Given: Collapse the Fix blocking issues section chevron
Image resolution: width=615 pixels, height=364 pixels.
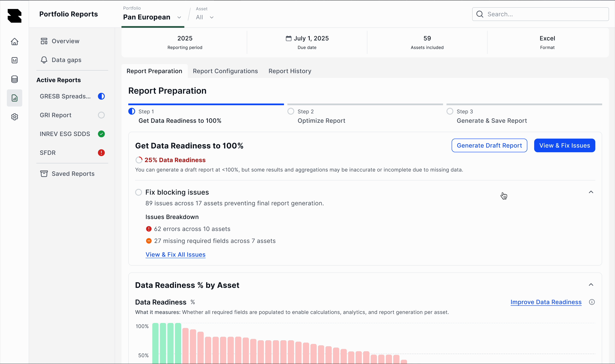Looking at the screenshot, I should pos(591,192).
